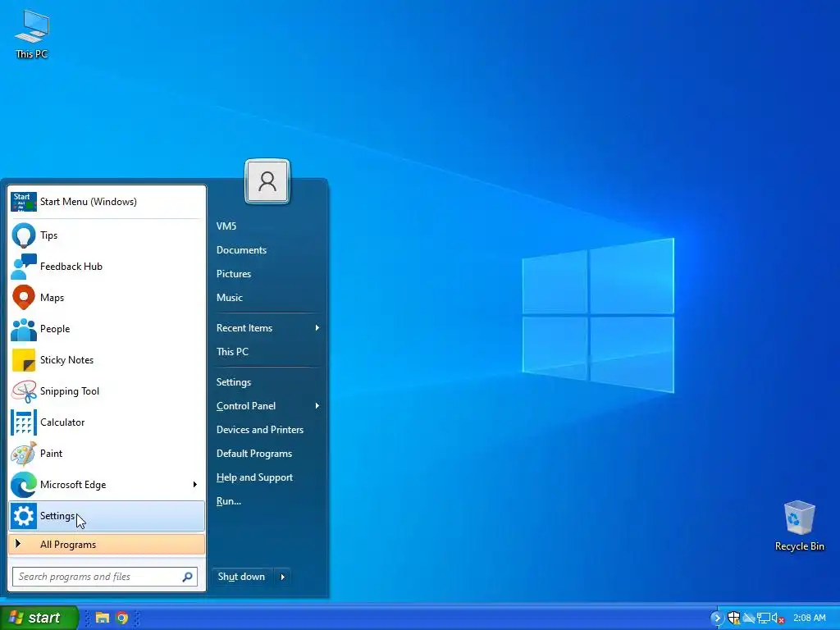The height and width of the screenshot is (630, 840).
Task: Open the Run... dialog
Action: coord(268,501)
